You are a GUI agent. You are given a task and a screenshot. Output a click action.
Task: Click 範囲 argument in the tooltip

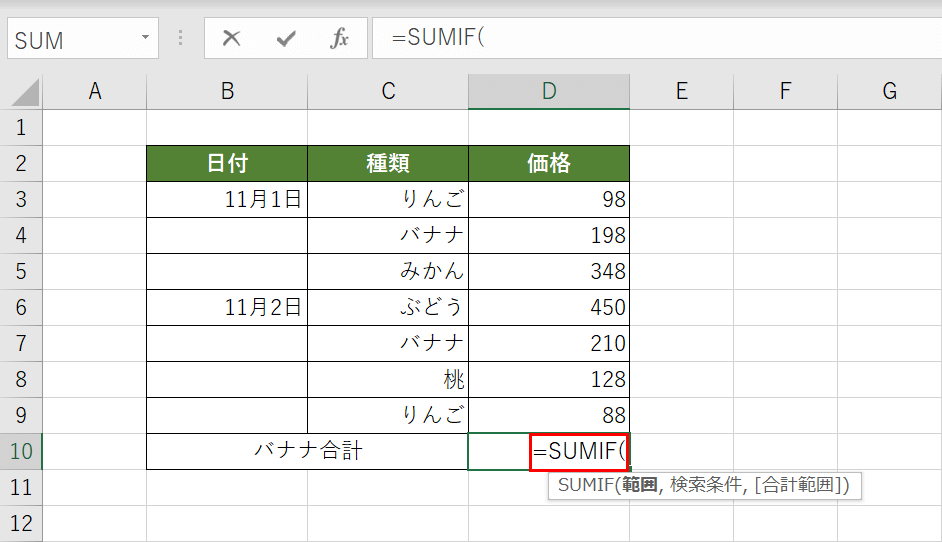coord(640,485)
